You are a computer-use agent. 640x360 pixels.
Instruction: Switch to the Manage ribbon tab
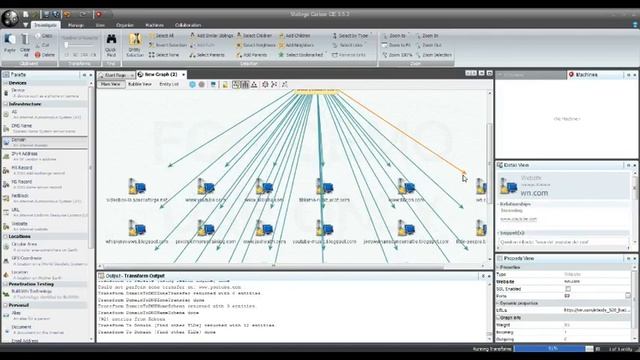coord(76,25)
